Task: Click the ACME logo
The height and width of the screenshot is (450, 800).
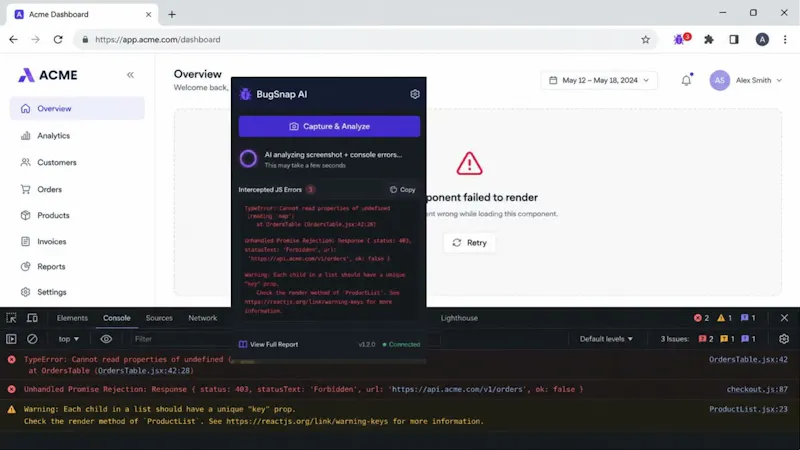Action: click(48, 75)
